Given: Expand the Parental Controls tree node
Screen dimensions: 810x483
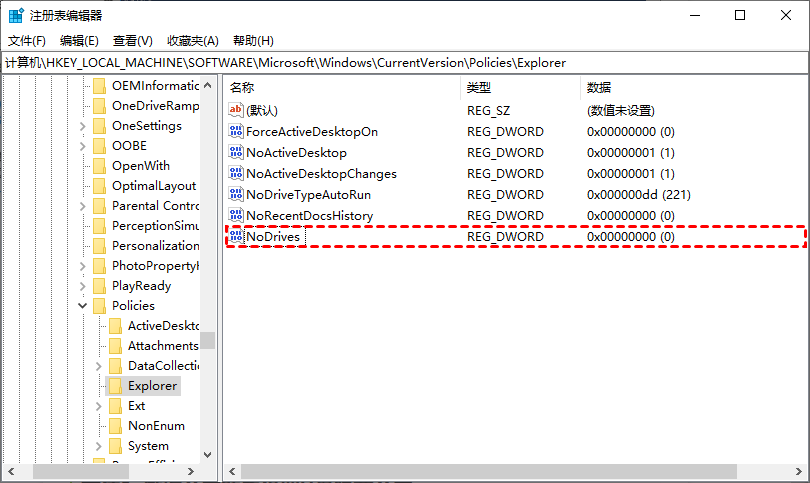Looking at the screenshot, I should [83, 206].
